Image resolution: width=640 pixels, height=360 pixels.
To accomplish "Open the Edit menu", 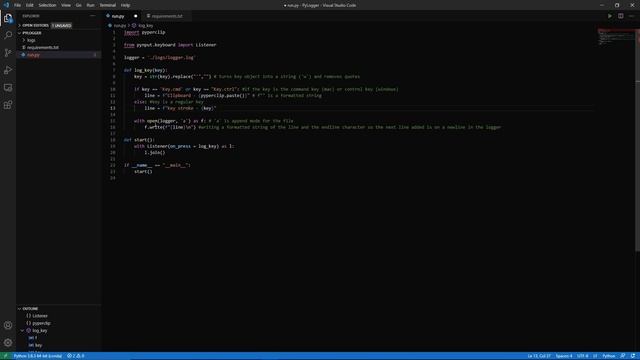I will click(x=29, y=5).
